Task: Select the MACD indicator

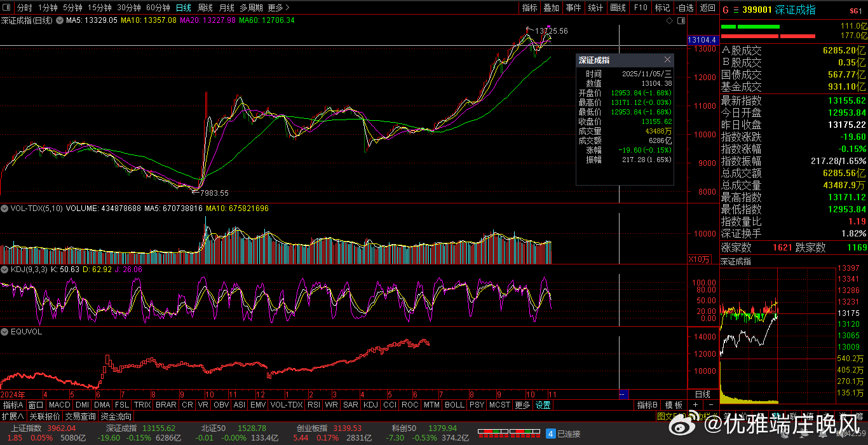Action: pyautogui.click(x=60, y=405)
